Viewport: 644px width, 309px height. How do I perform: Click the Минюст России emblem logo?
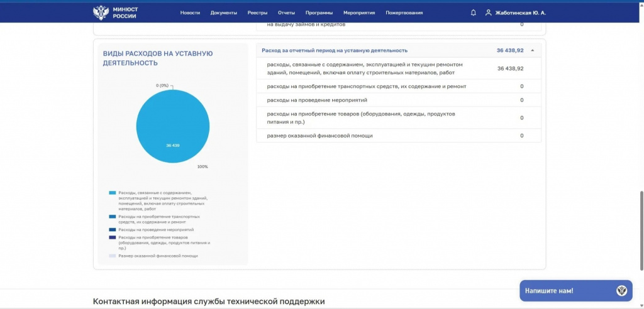click(x=100, y=13)
